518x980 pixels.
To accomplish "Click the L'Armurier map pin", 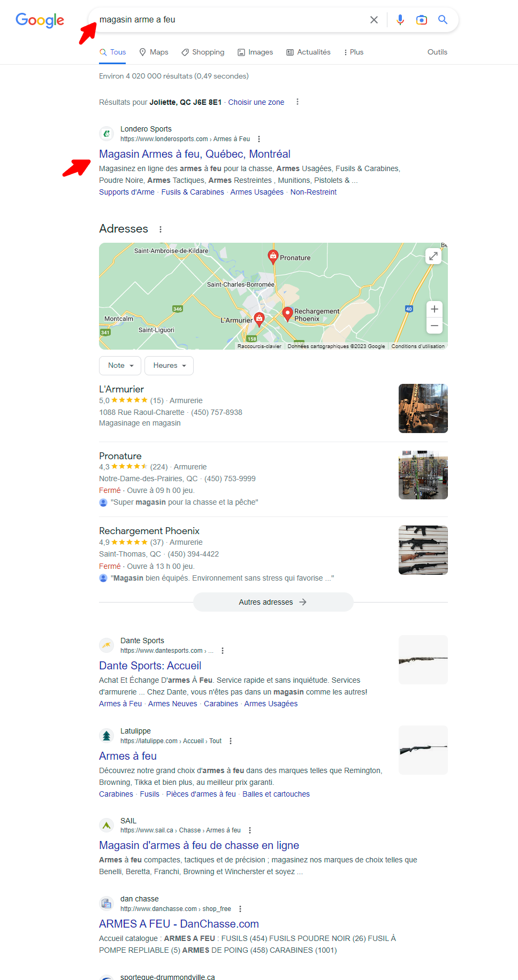I will tap(259, 319).
